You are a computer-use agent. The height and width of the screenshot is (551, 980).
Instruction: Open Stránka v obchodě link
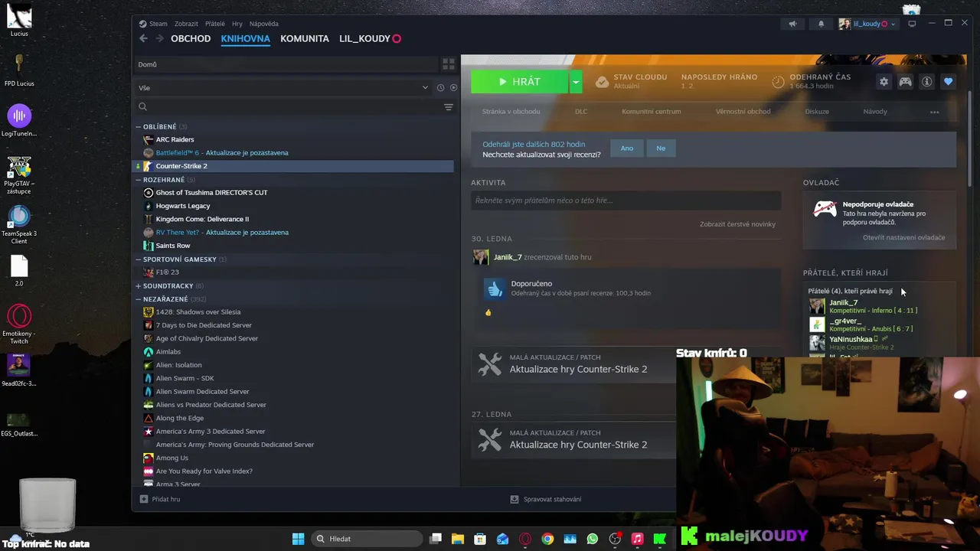point(511,112)
